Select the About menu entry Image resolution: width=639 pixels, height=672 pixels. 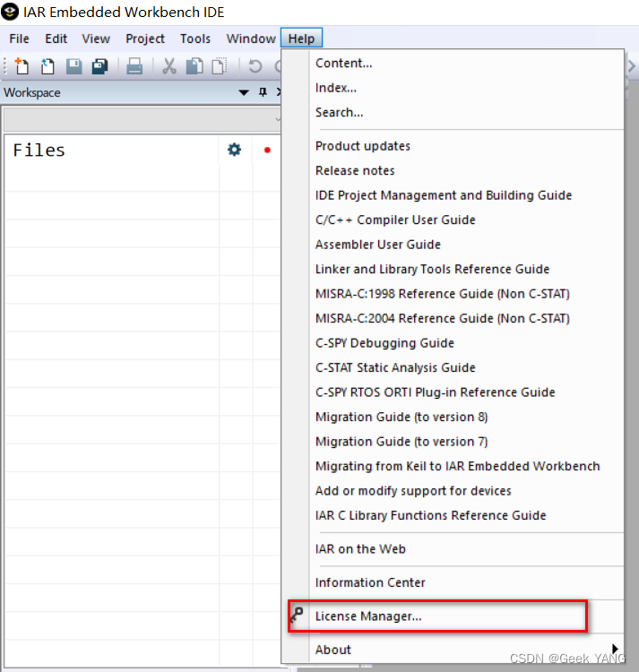(453, 650)
